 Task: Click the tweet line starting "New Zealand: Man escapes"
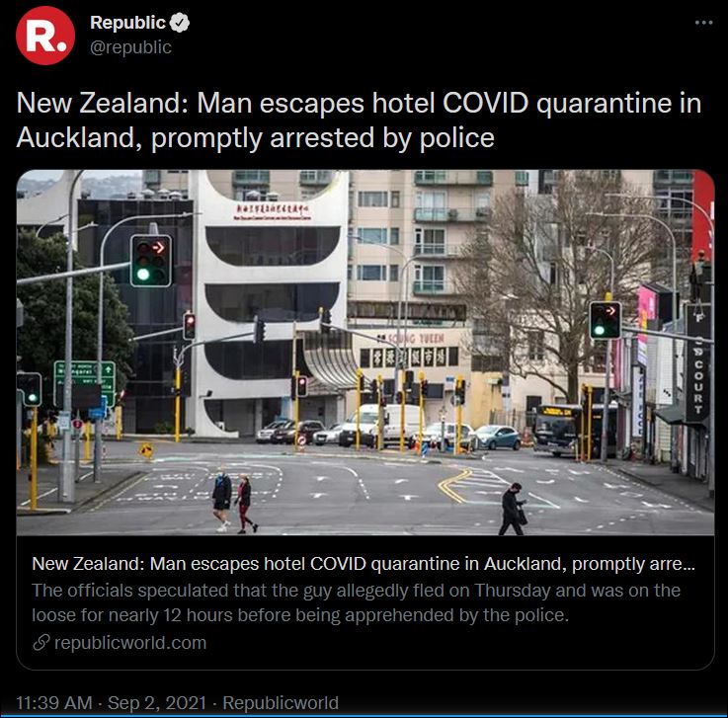359,103
